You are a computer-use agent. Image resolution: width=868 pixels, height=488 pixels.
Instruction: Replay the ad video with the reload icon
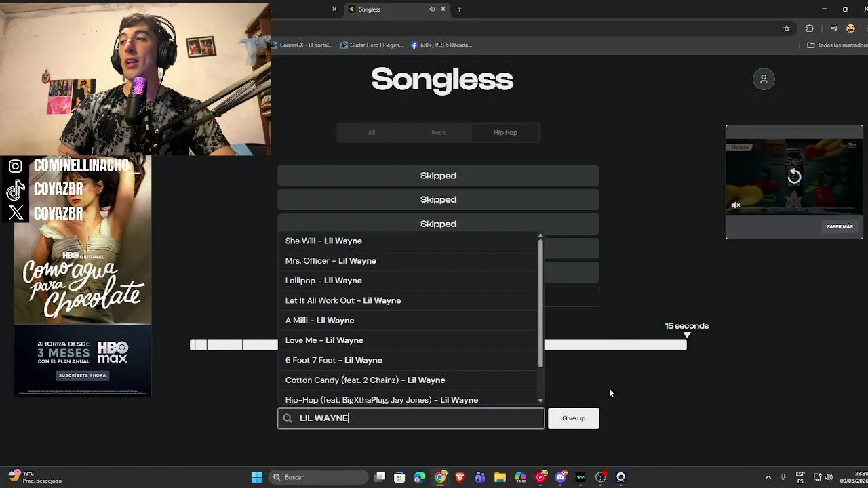click(x=794, y=176)
